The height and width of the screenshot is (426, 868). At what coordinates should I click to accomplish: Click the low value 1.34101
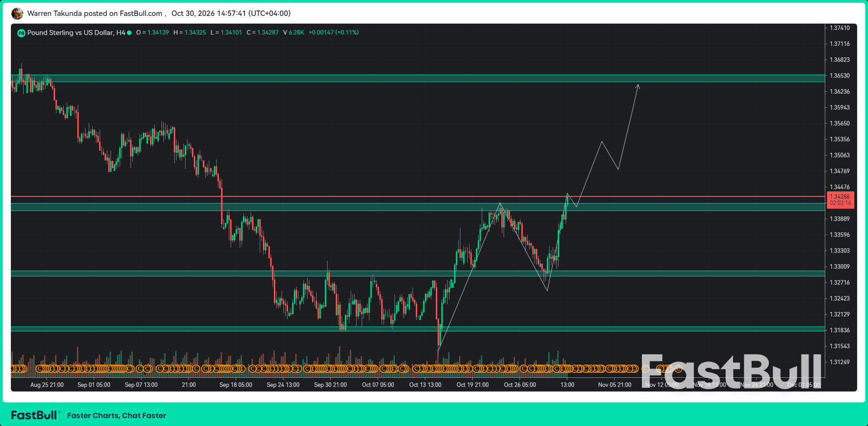(x=231, y=33)
